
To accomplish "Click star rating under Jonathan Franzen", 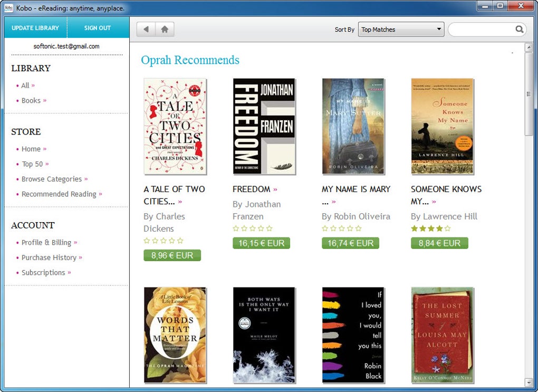I will pyautogui.click(x=253, y=228).
